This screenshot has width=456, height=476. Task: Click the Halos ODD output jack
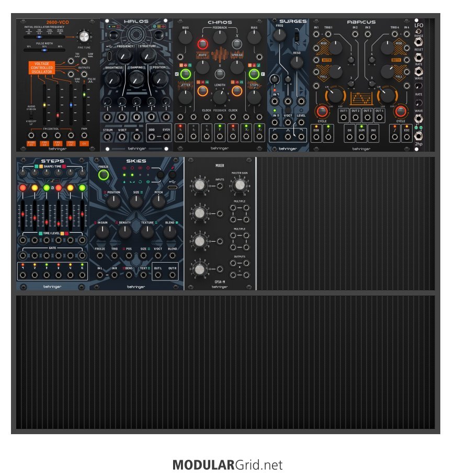152,137
